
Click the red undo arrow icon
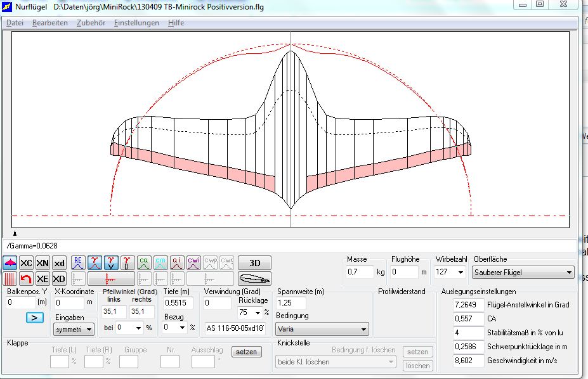(x=26, y=279)
